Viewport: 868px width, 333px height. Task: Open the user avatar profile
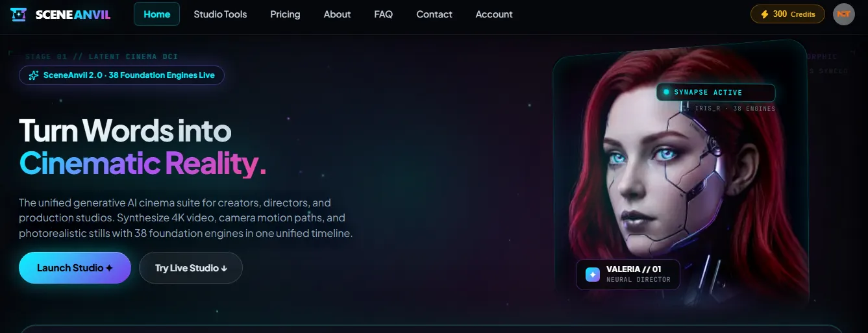coord(843,14)
